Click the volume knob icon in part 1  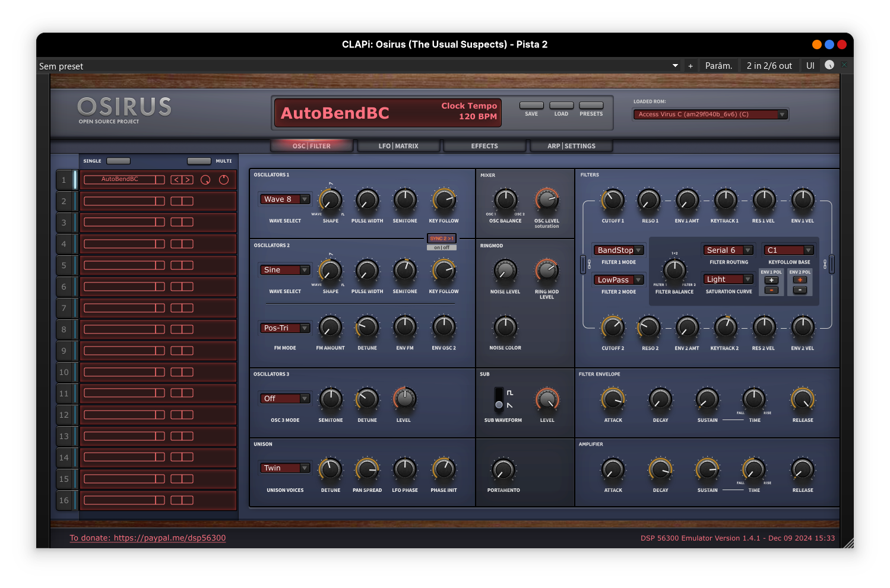[x=205, y=180]
